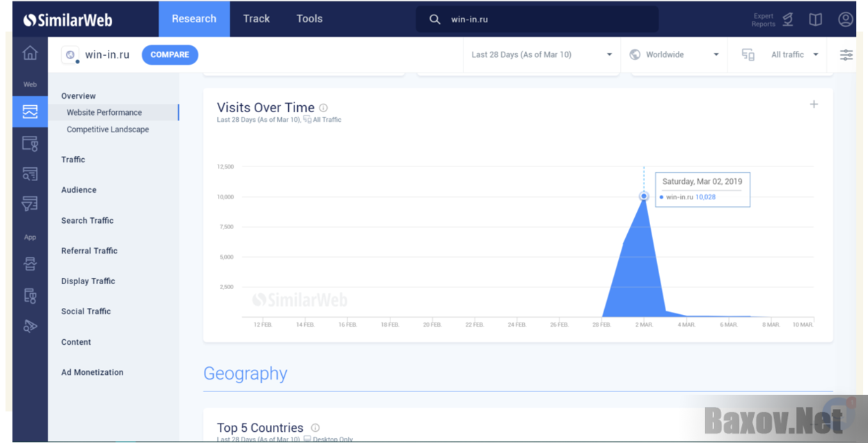The width and height of the screenshot is (868, 443).
Task: Click the Visits Over Time info icon
Action: tap(323, 108)
